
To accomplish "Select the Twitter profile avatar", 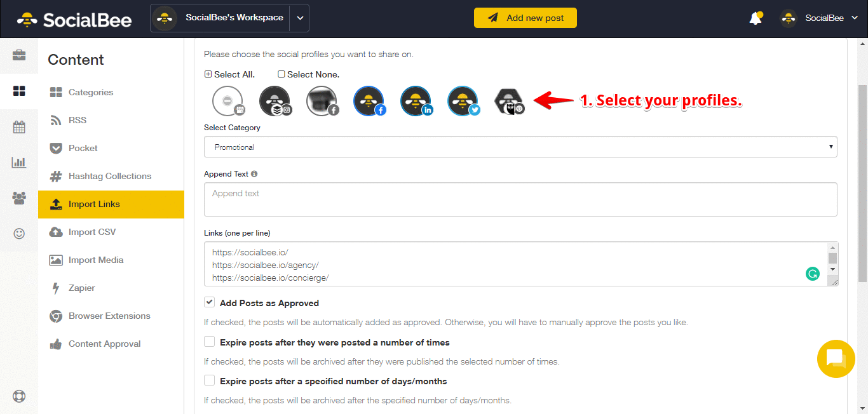I will (x=463, y=101).
